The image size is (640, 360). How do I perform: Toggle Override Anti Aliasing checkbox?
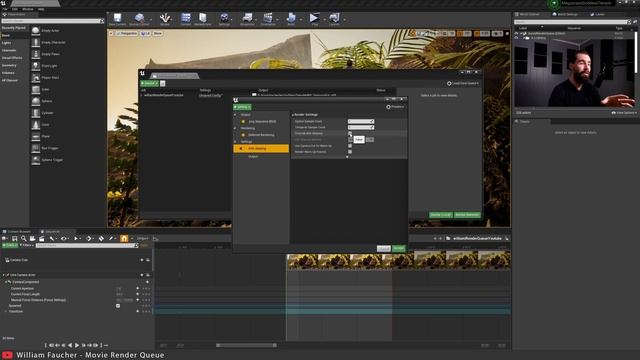[350, 133]
